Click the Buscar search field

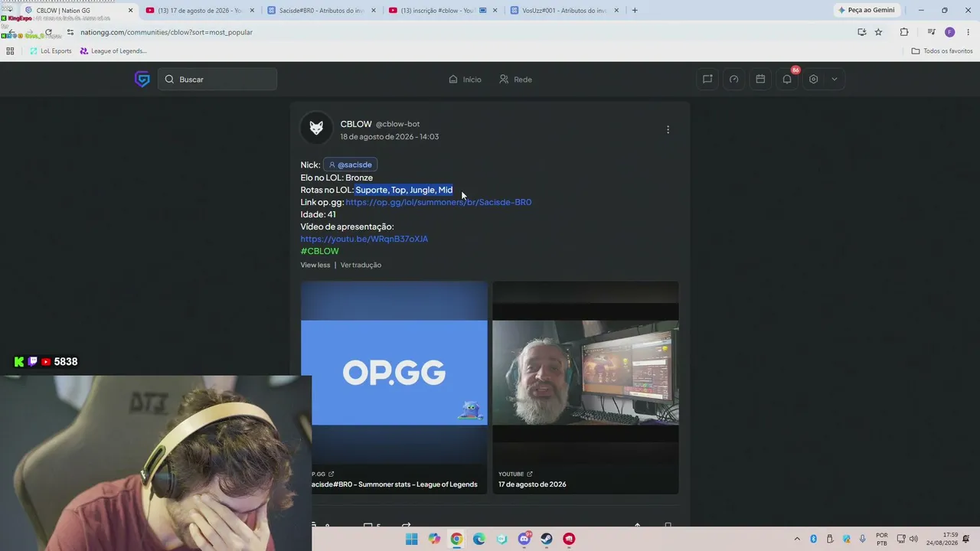[217, 79]
